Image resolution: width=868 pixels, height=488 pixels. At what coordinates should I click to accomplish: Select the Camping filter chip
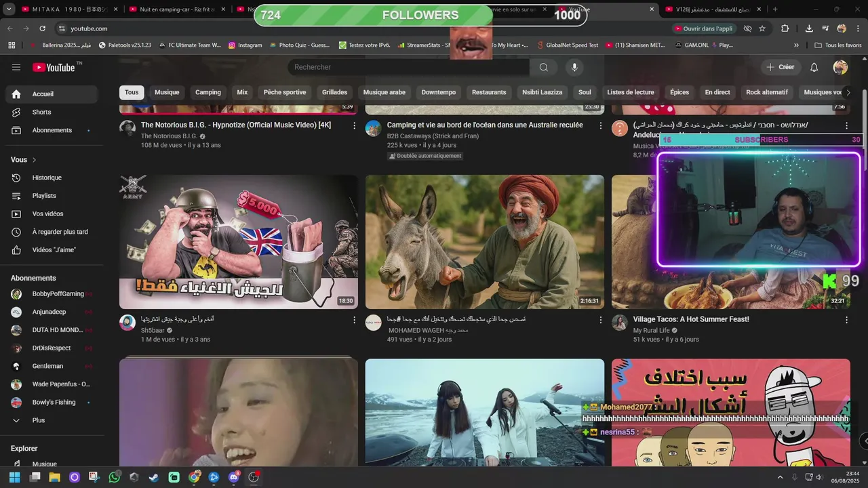[x=208, y=92]
